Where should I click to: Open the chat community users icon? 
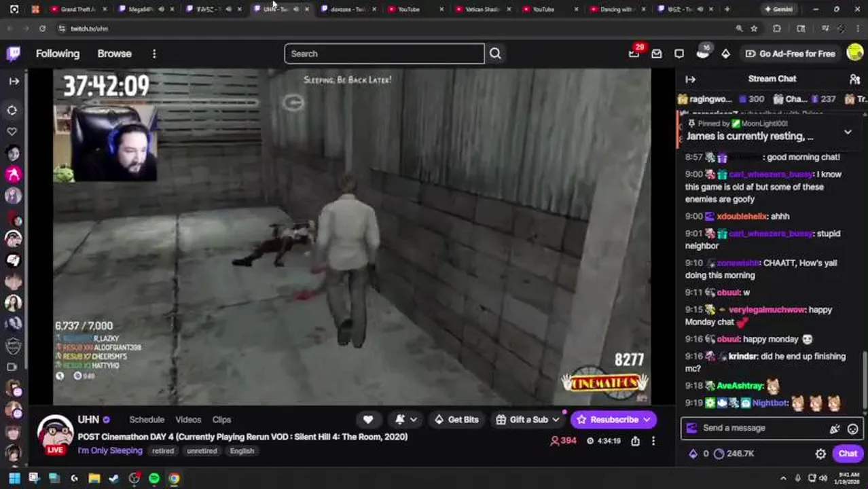click(854, 79)
